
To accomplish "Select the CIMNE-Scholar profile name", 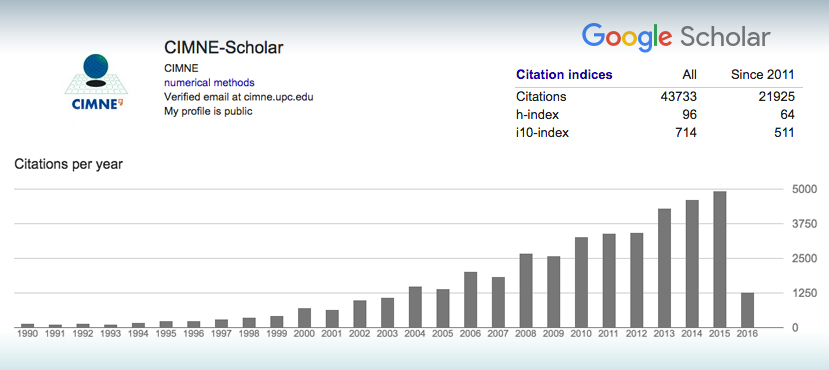I will tap(224, 48).
